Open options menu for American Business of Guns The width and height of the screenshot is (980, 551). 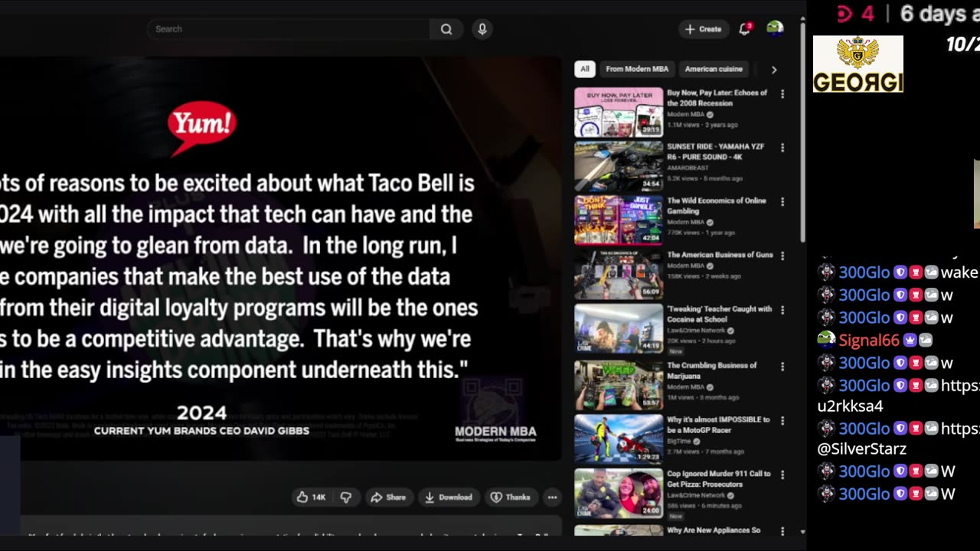(782, 256)
